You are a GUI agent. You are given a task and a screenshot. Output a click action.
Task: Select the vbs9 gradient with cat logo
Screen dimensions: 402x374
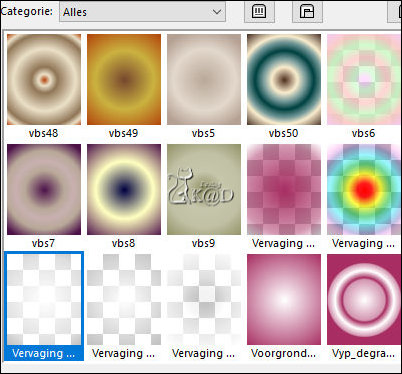click(204, 189)
